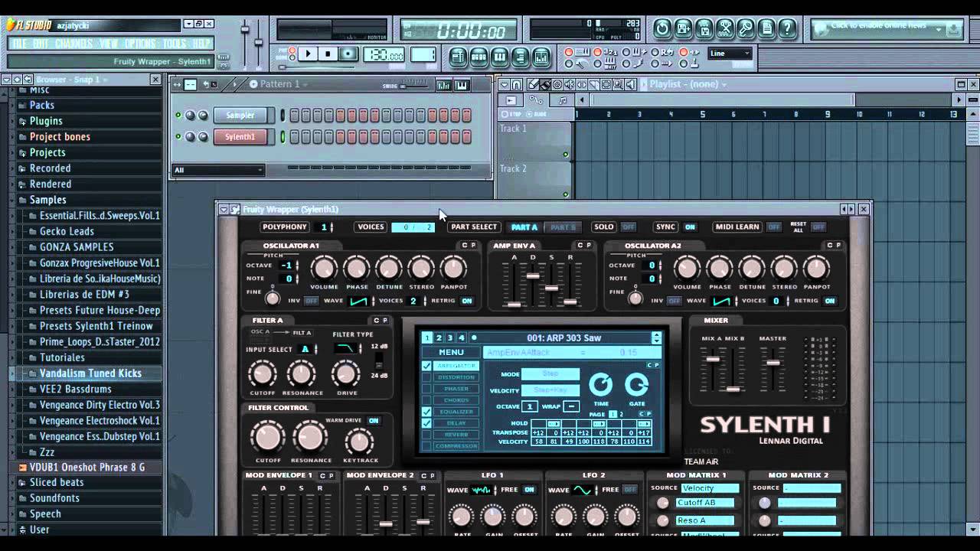Viewport: 980px width, 551px height.
Task: Open the FILE menu
Action: pyautogui.click(x=19, y=44)
